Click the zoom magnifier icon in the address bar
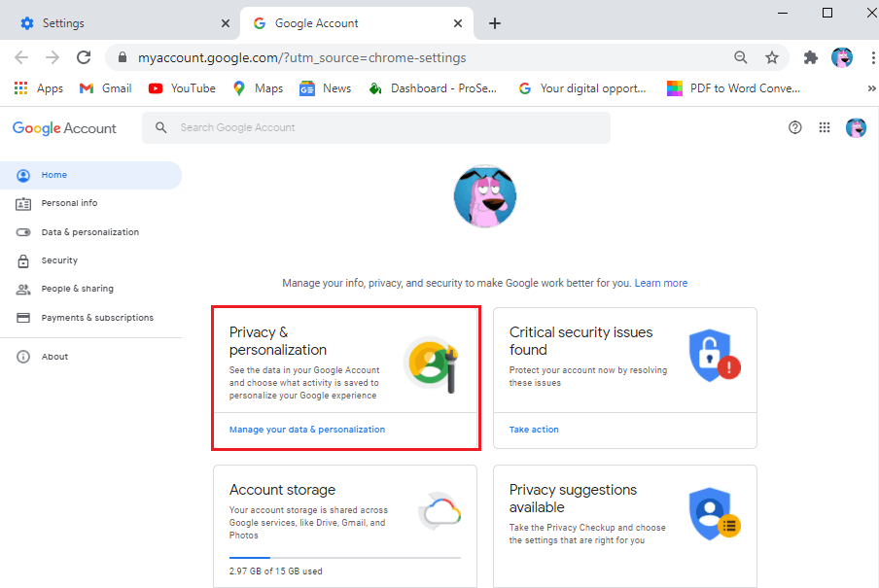Screen dimensions: 879x588 coord(741,57)
